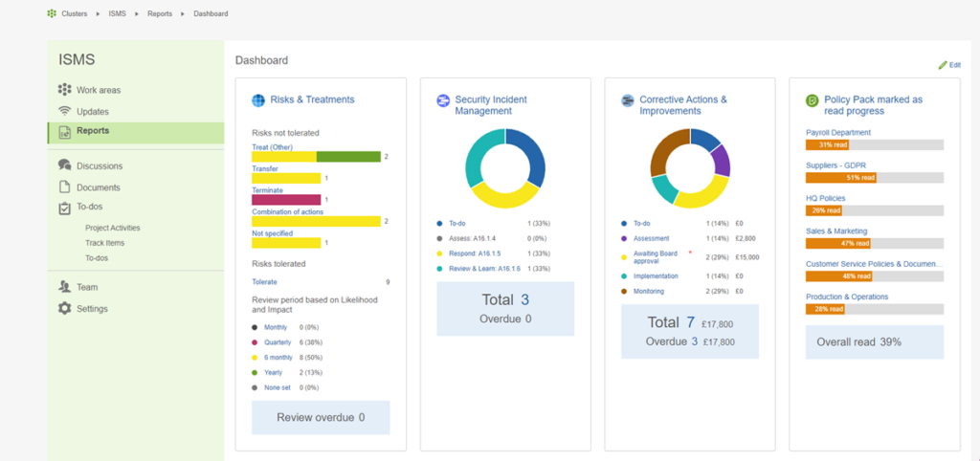The width and height of the screenshot is (980, 461).
Task: Click the Transfer risk link
Action: point(265,168)
